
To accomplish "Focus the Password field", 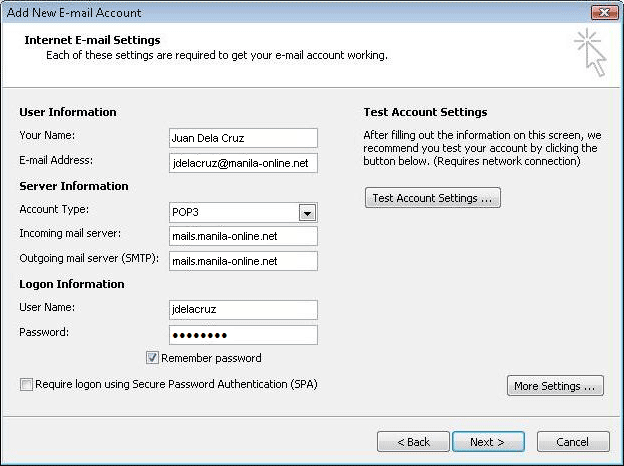I will coord(243,335).
